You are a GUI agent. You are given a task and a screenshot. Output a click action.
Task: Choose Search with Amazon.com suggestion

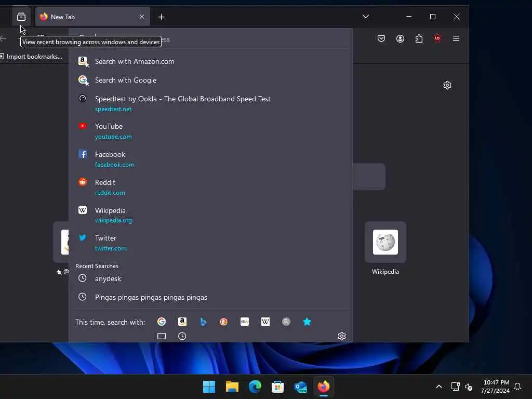210,61
